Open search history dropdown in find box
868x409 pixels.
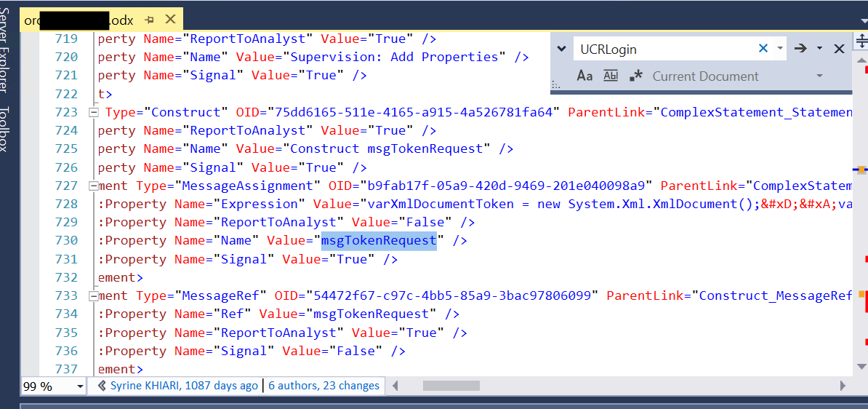click(780, 49)
